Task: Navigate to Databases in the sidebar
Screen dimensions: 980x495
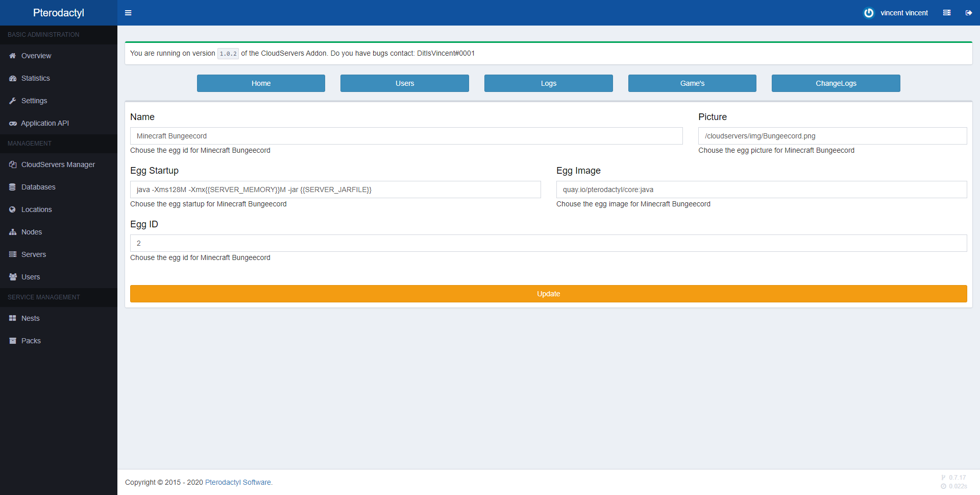Action: (38, 187)
